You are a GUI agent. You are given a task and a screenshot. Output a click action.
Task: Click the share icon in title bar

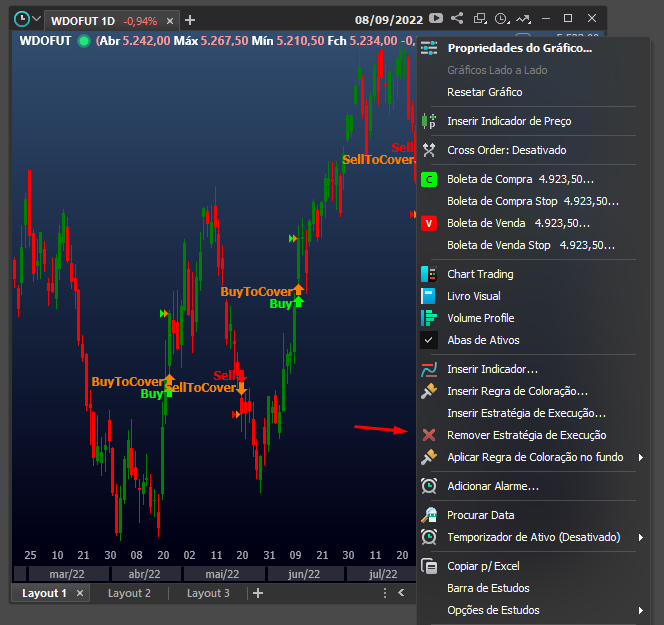tap(457, 18)
